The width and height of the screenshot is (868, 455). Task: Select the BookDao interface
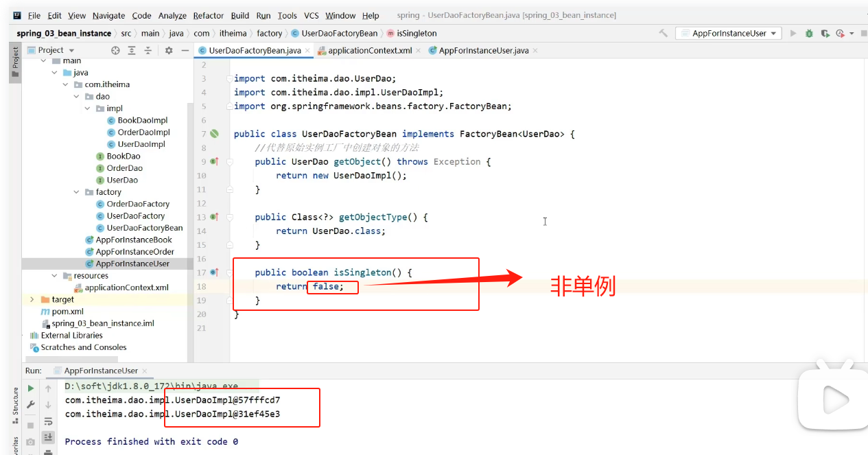124,156
